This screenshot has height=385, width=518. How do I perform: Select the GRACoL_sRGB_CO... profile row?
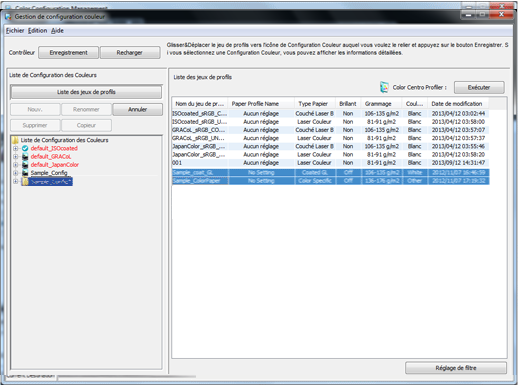(x=330, y=130)
